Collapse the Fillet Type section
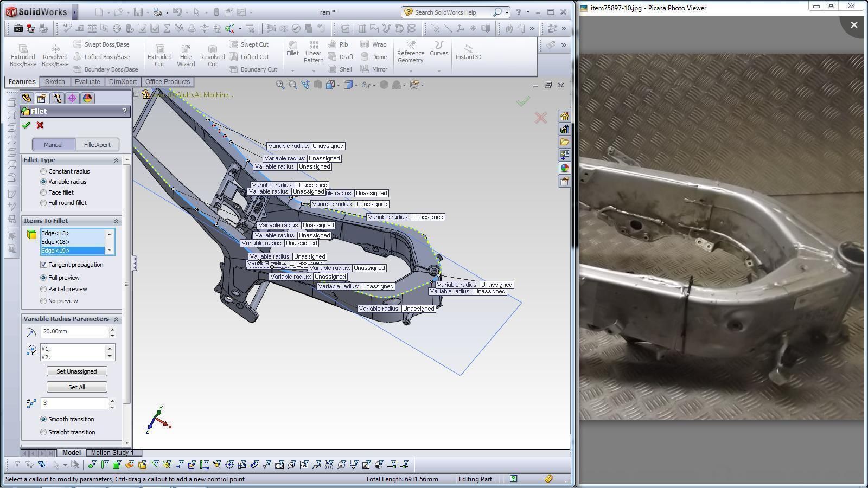868x488 pixels. 116,160
